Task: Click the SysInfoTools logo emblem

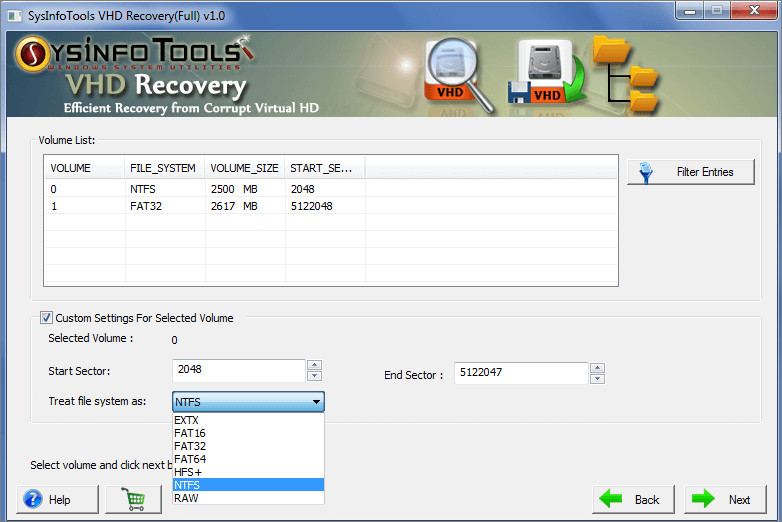Action: (32, 54)
